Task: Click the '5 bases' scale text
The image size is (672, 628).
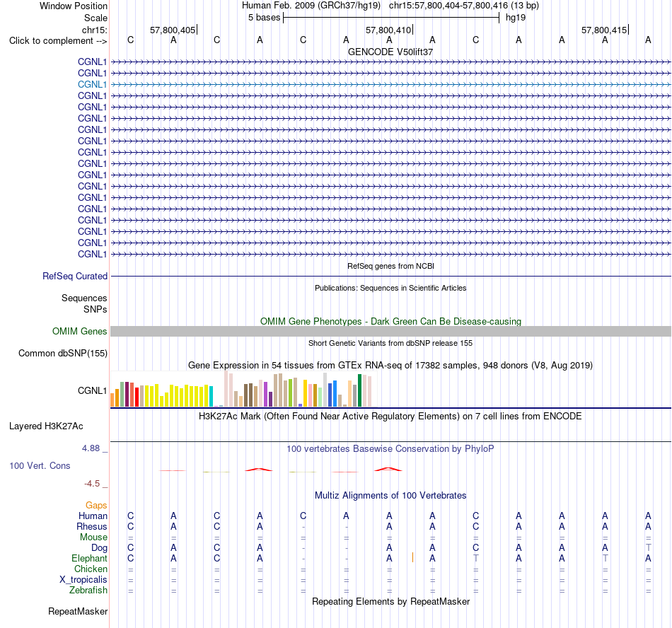Action: [264, 18]
